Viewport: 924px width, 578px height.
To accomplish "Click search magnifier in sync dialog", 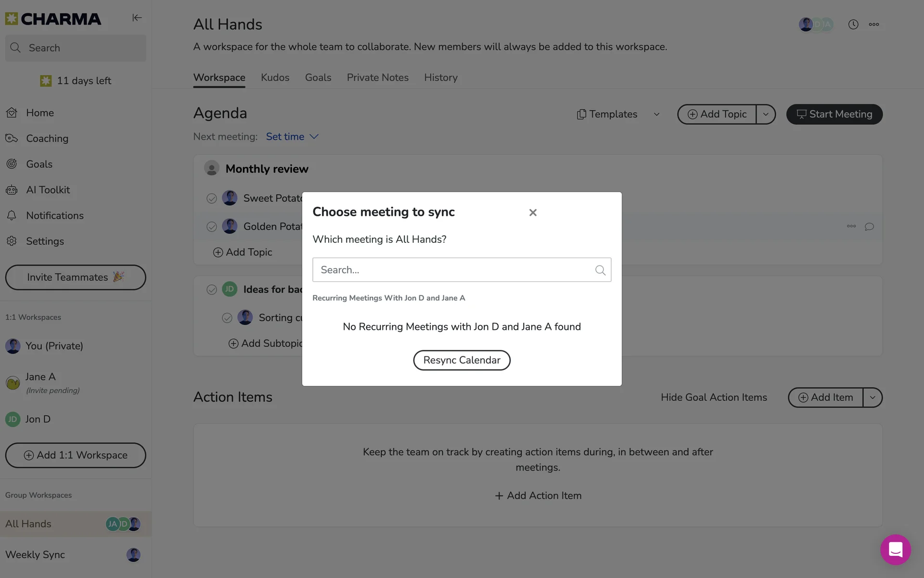I will [x=600, y=270].
